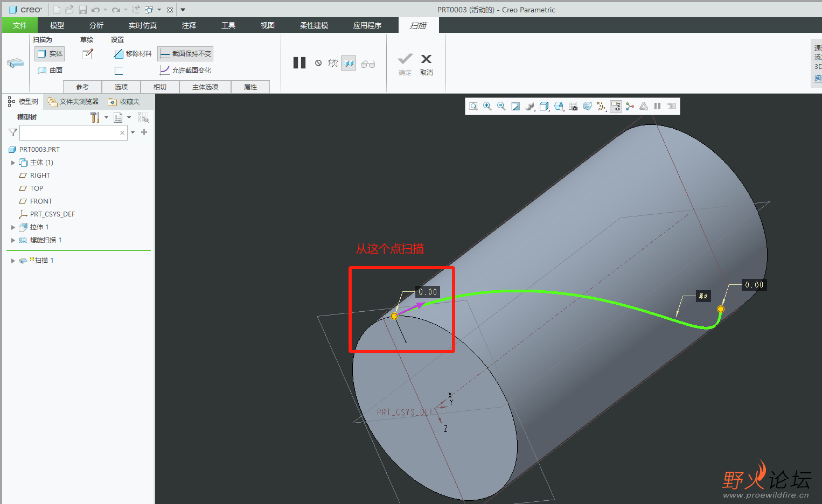Image resolution: width=822 pixels, height=504 pixels.
Task: Click the spin center icon in graphics toolbar
Action: click(630, 106)
